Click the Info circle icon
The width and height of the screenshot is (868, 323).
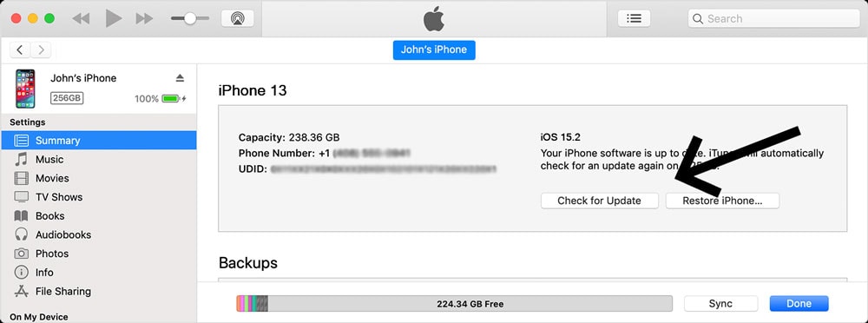21,273
